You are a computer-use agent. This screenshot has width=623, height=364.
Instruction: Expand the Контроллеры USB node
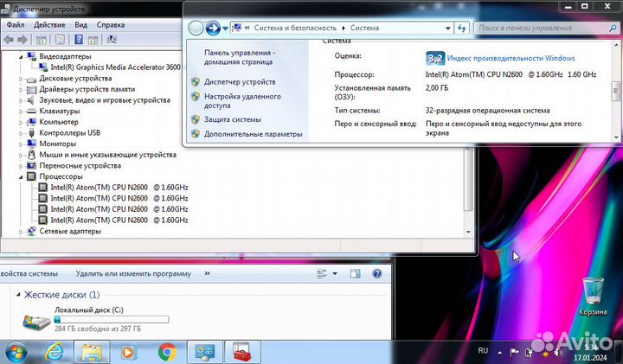(21, 133)
